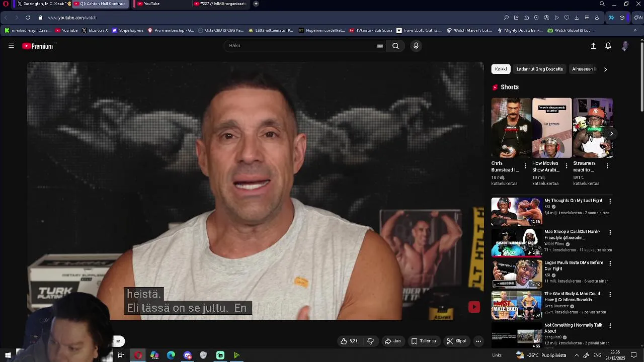
Task: Open options for the Chris Bumstead short
Action: 525,166
